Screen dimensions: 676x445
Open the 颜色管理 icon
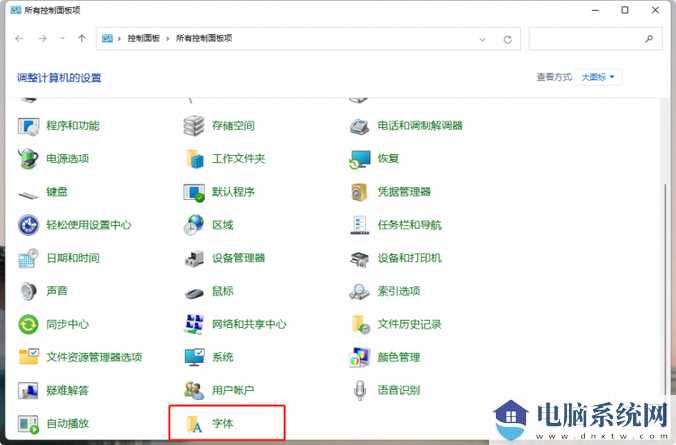click(x=359, y=357)
